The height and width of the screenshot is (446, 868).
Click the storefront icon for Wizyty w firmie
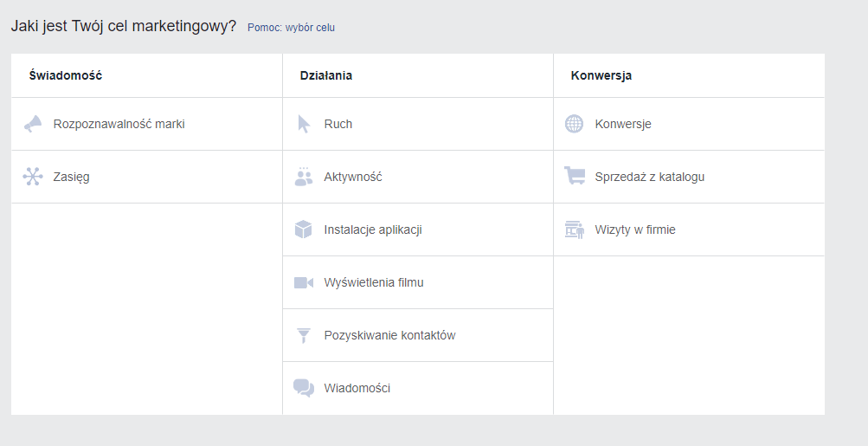point(575,229)
